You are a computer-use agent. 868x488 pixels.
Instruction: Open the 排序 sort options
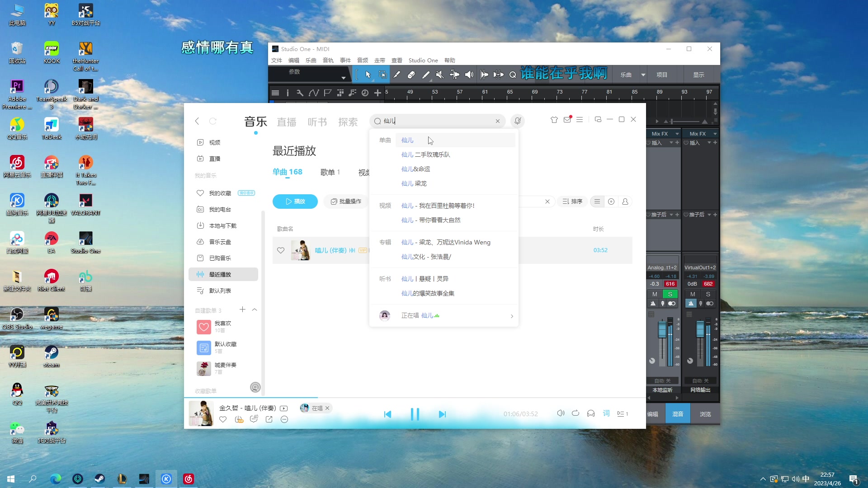(x=572, y=202)
